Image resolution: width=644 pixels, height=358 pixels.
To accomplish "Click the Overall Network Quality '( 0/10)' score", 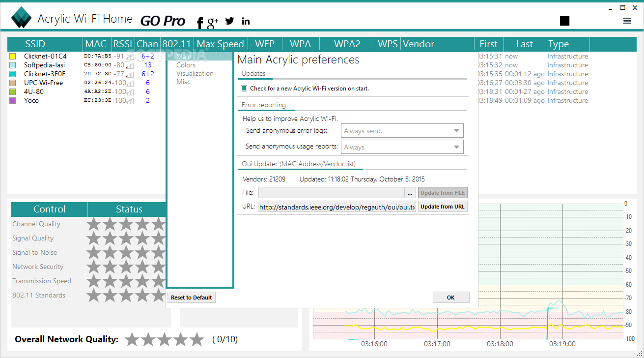I will coord(225,339).
